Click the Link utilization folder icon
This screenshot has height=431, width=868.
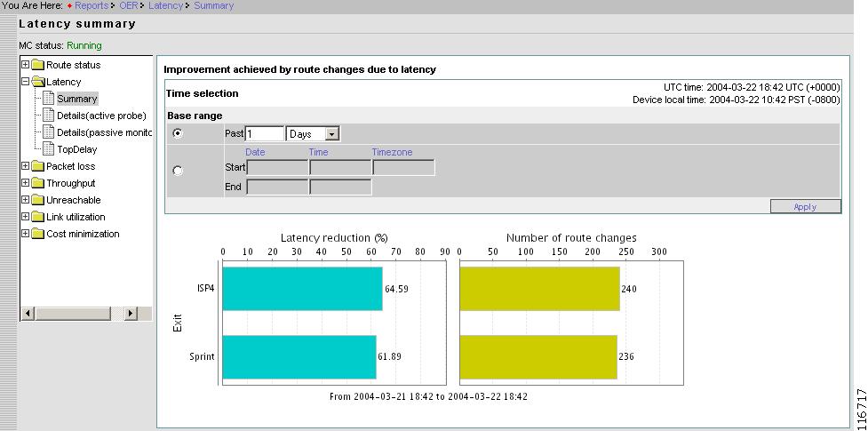tap(37, 217)
